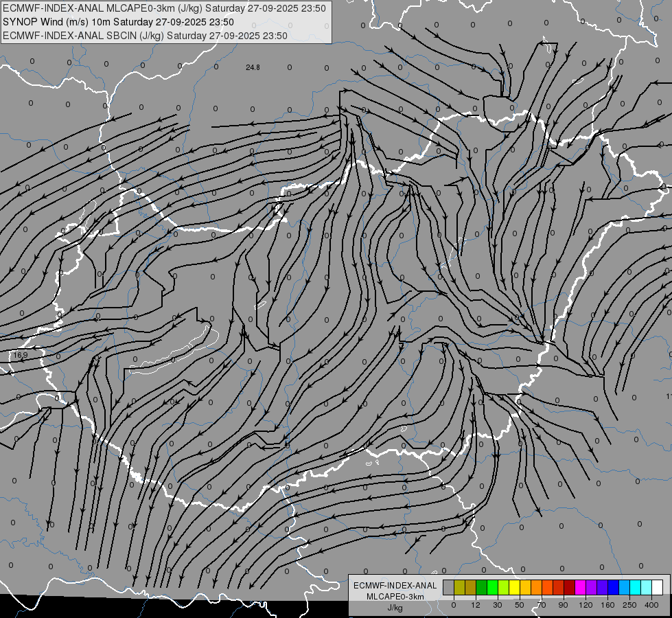The height and width of the screenshot is (618, 672).
Task: Select the bright green legend swatch
Action: (x=492, y=587)
